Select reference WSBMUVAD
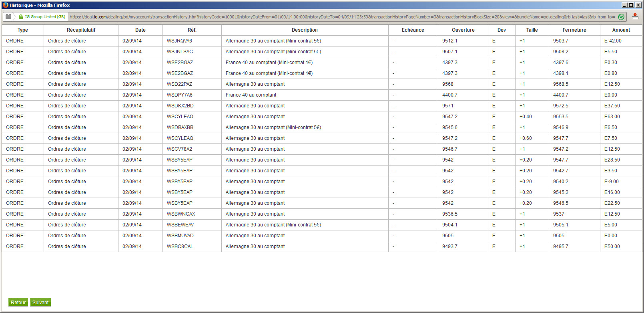The width and height of the screenshot is (644, 313). click(x=180, y=236)
